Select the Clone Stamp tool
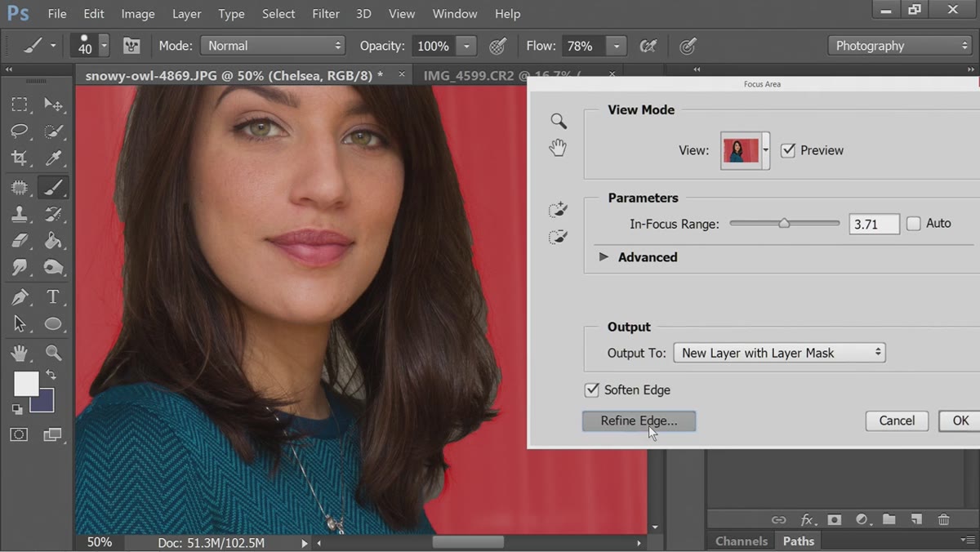980x552 pixels. [x=20, y=215]
